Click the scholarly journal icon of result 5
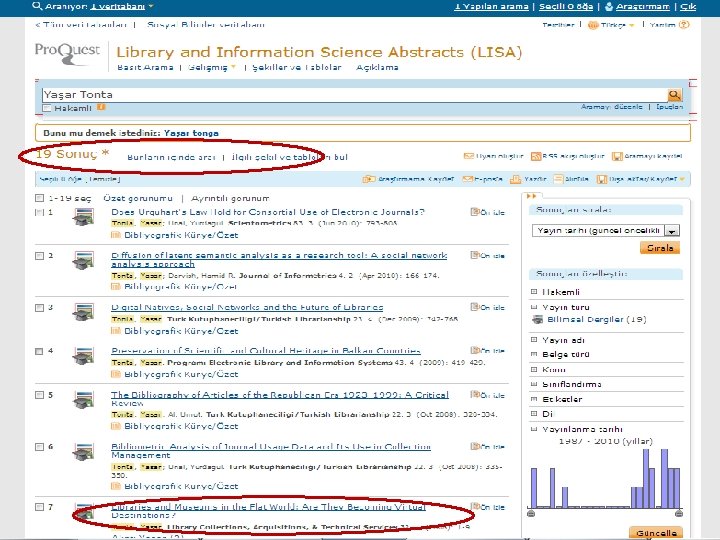Viewport: 720px width, 540px height. pyautogui.click(x=83, y=399)
